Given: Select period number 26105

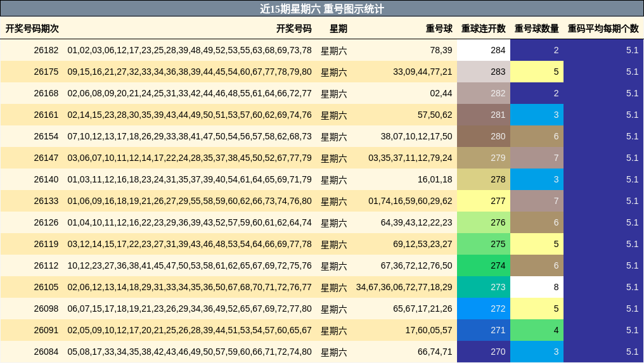Looking at the screenshot, I should coord(46,287).
